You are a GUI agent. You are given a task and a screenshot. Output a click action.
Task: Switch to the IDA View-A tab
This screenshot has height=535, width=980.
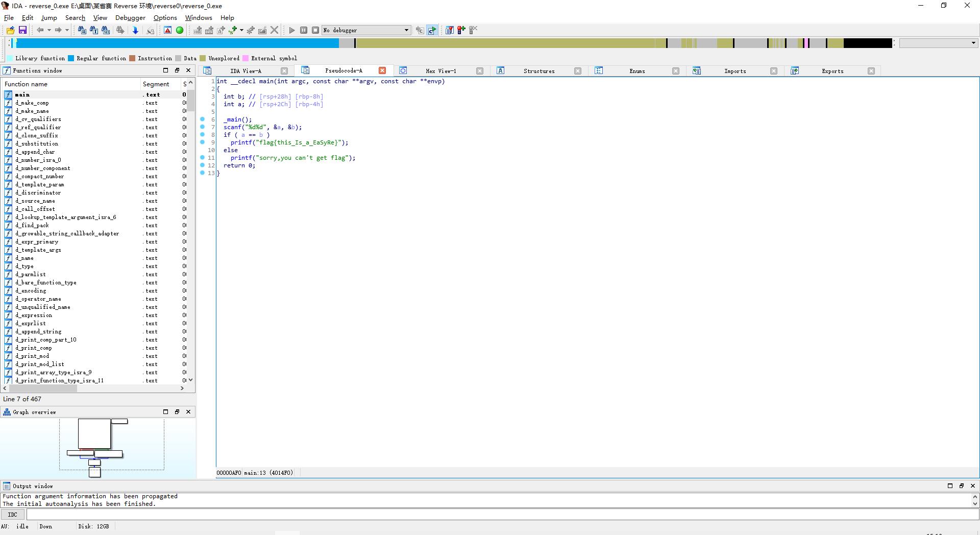246,71
